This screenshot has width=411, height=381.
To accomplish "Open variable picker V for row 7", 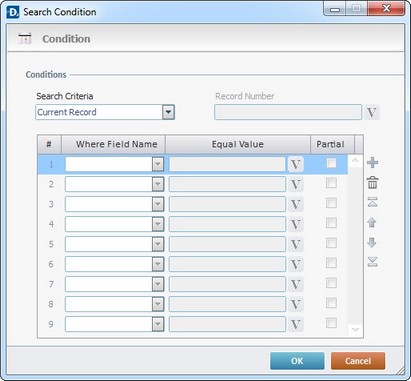I will tap(296, 284).
